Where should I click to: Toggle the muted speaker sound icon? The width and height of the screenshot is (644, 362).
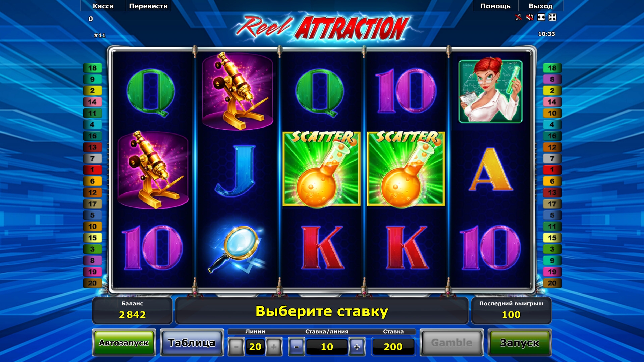(530, 17)
